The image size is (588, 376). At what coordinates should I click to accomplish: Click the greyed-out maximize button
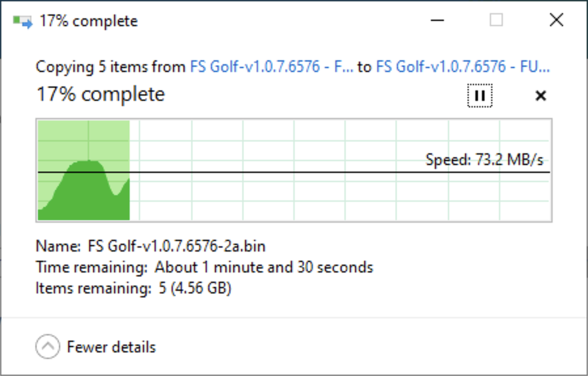click(x=496, y=20)
